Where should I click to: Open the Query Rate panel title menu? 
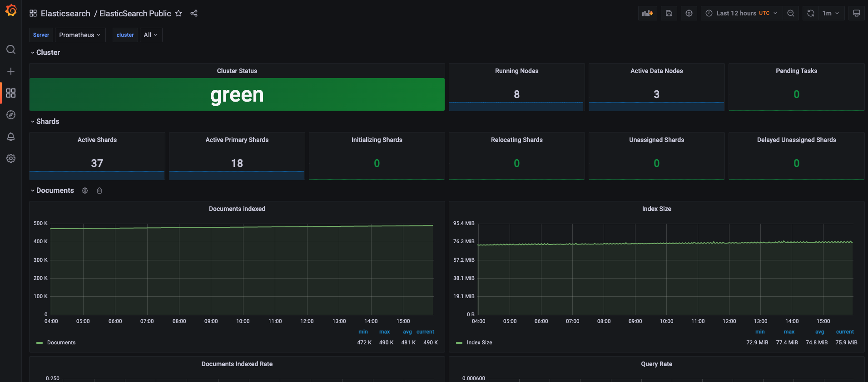657,364
